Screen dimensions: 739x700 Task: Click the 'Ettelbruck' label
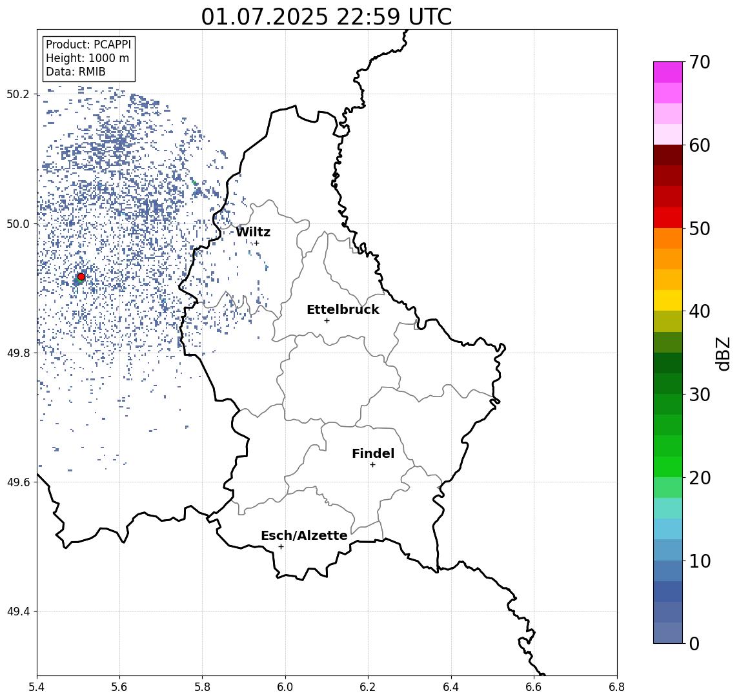pyautogui.click(x=343, y=309)
